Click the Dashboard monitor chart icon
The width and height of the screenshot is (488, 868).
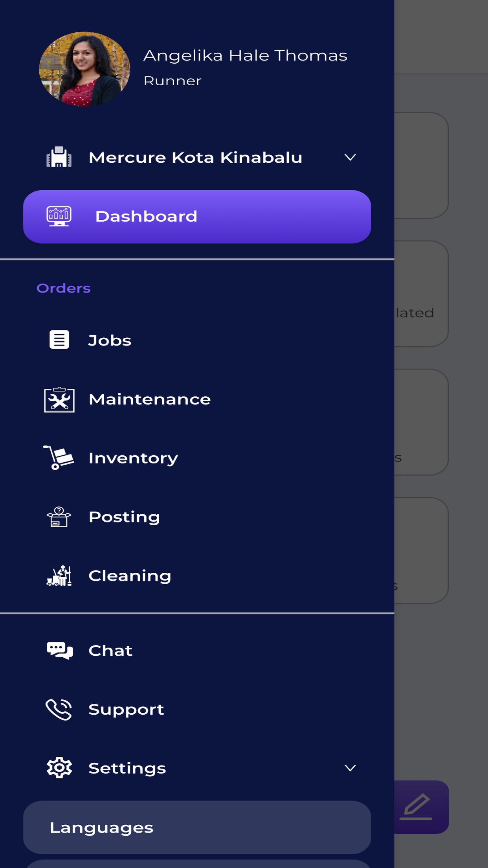click(59, 216)
